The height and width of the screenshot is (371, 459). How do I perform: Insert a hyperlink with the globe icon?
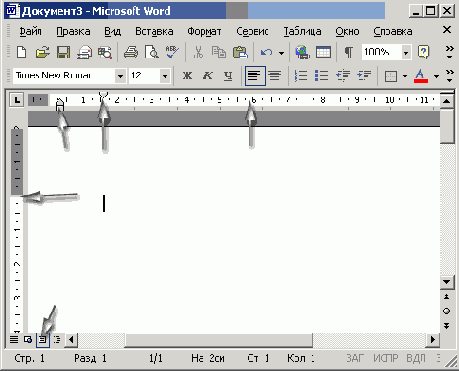pos(302,52)
